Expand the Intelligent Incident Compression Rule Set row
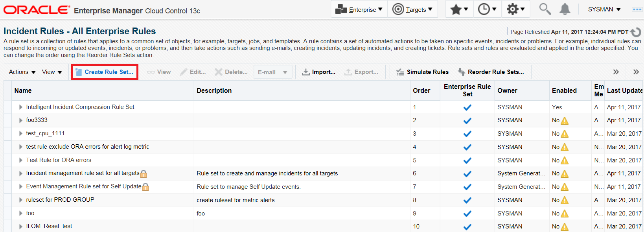This screenshot has height=232, width=644. pyautogui.click(x=20, y=107)
